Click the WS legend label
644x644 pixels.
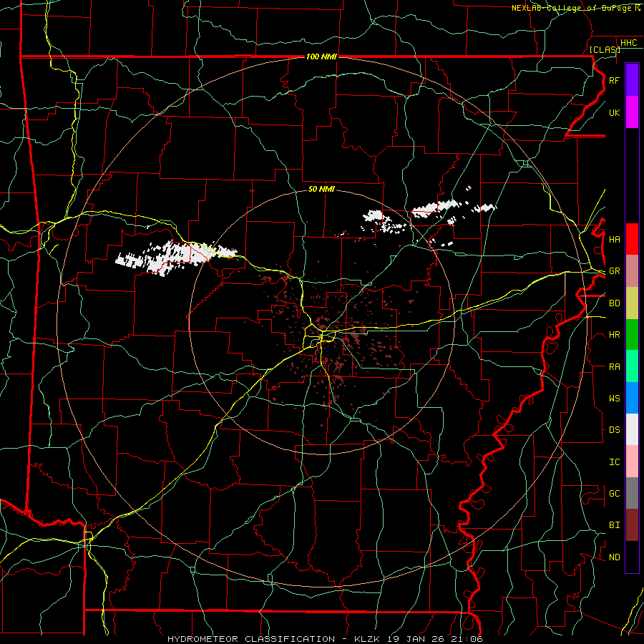(614, 399)
